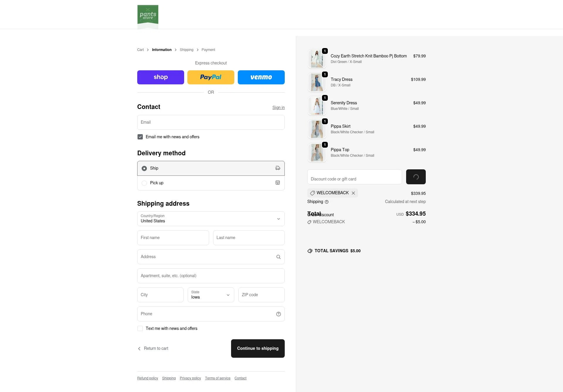Change the State from Iowa
This screenshot has height=392, width=563.
(x=211, y=295)
